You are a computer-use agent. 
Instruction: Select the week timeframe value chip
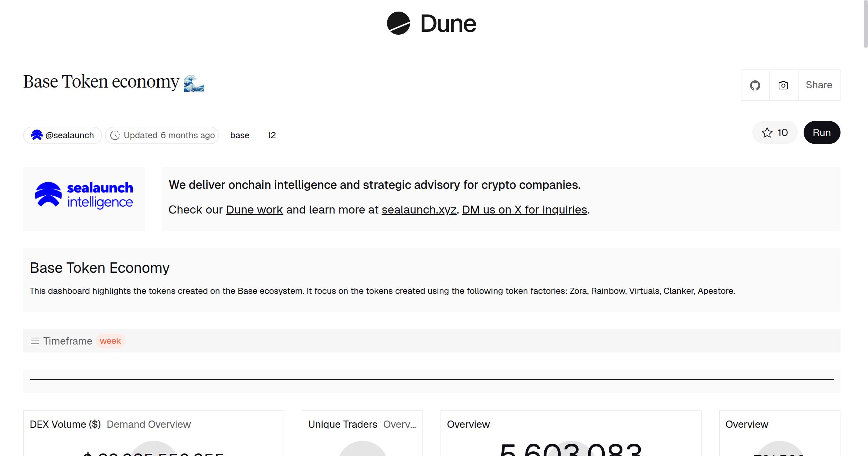click(x=111, y=341)
